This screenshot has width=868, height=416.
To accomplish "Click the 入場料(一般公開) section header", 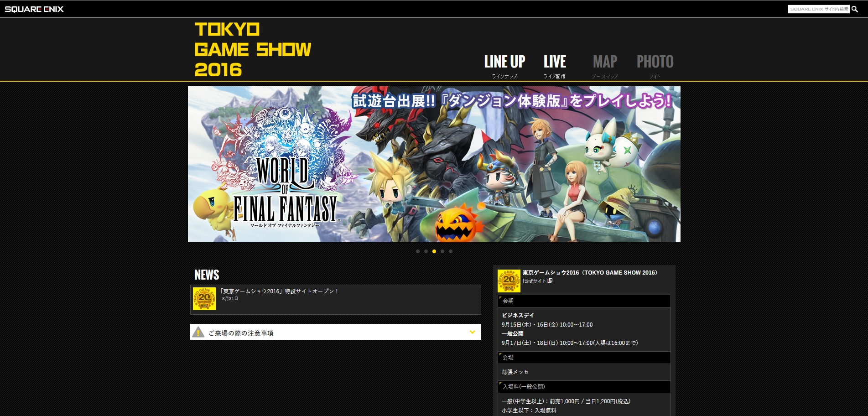I will [x=584, y=387].
